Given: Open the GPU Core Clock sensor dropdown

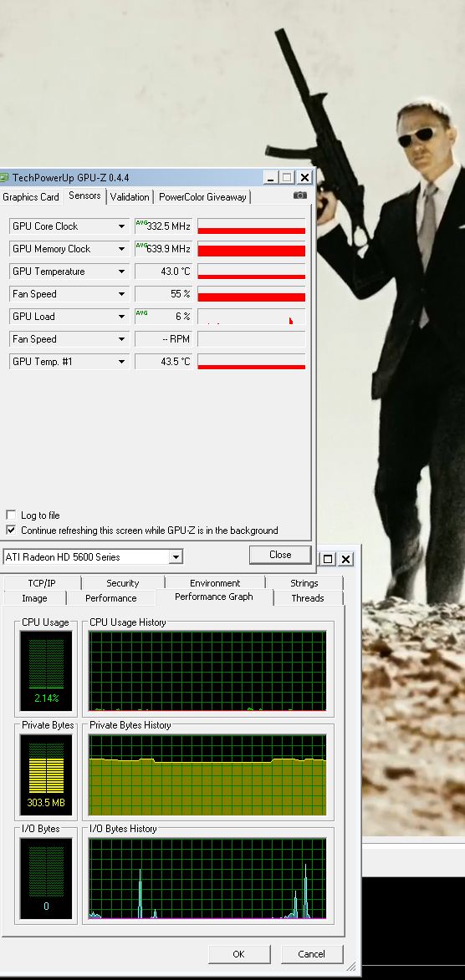Looking at the screenshot, I should [x=121, y=226].
